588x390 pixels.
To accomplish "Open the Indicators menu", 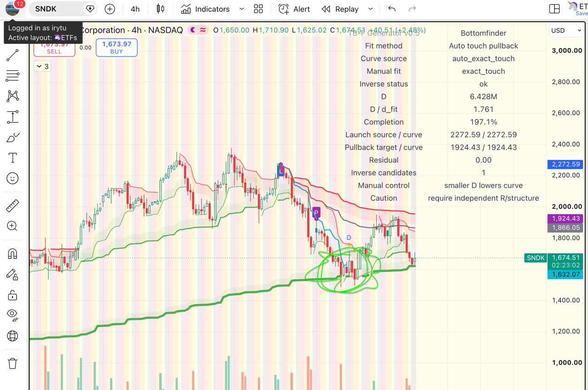I will point(205,9).
